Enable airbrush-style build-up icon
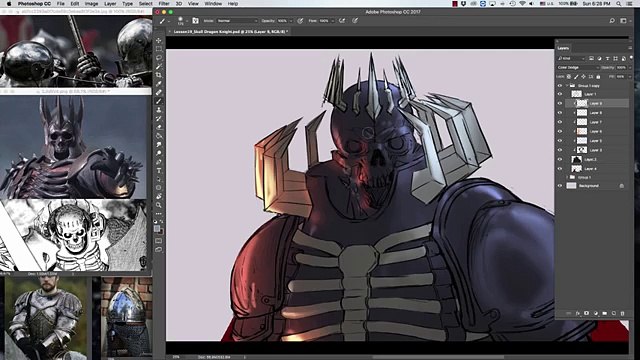 click(x=342, y=20)
